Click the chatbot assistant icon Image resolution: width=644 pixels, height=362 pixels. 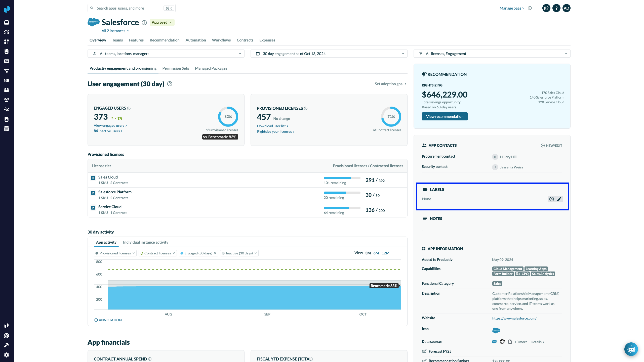[x=631, y=349]
